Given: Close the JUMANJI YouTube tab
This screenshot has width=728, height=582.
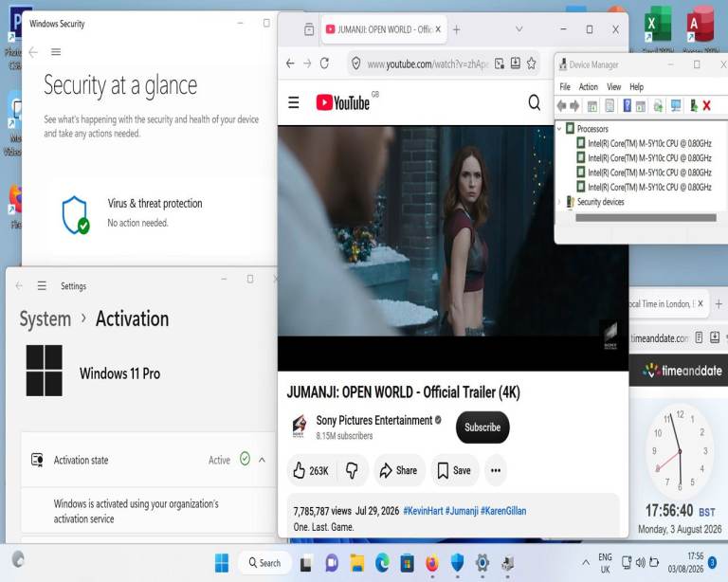Looking at the screenshot, I should pyautogui.click(x=438, y=29).
